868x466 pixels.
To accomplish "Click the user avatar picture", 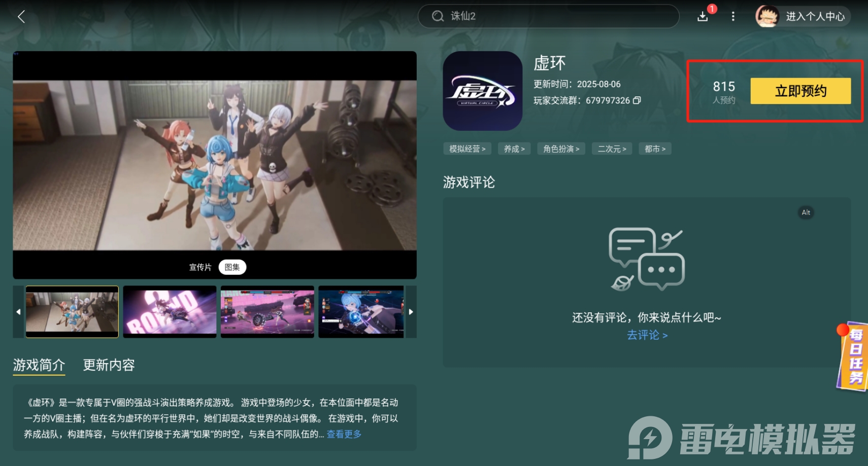I will [767, 16].
